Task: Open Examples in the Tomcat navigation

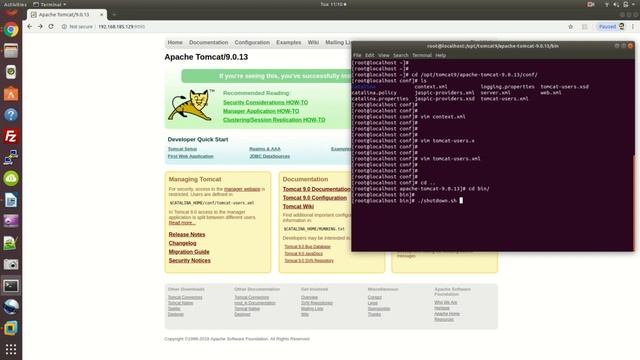Action: tap(289, 42)
